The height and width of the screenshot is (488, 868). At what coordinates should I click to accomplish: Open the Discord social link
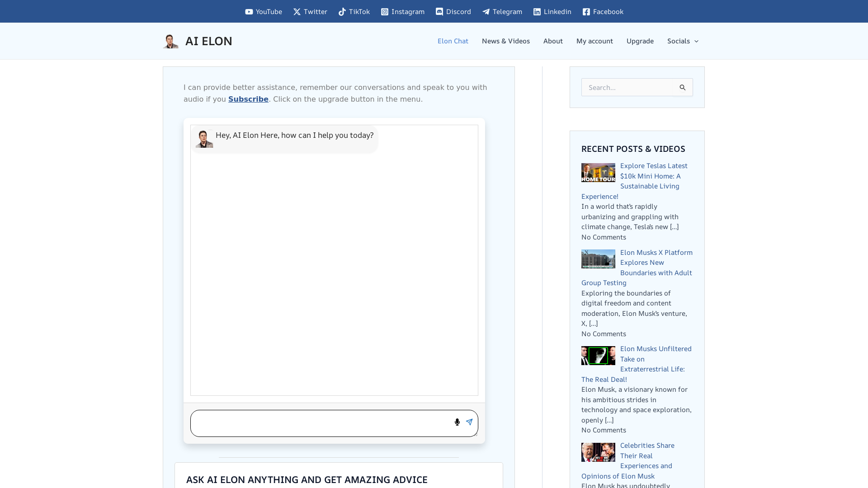pos(453,12)
